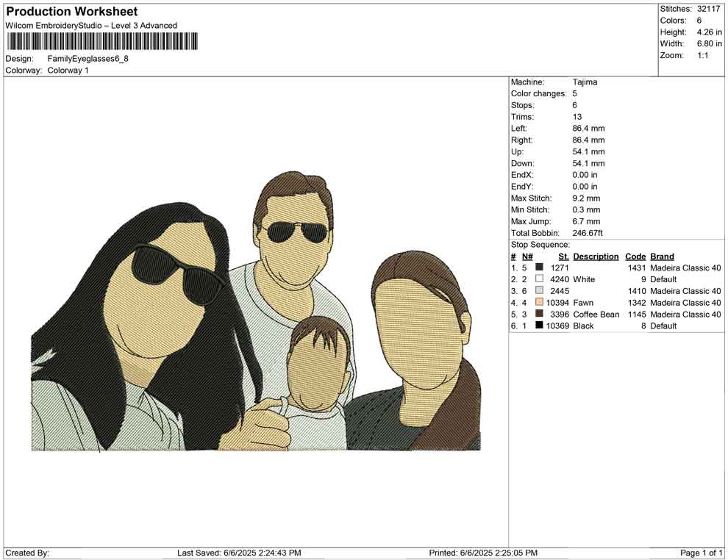The image size is (728, 560).
Task: Click the Width value '6.80 in'
Action: click(x=710, y=43)
